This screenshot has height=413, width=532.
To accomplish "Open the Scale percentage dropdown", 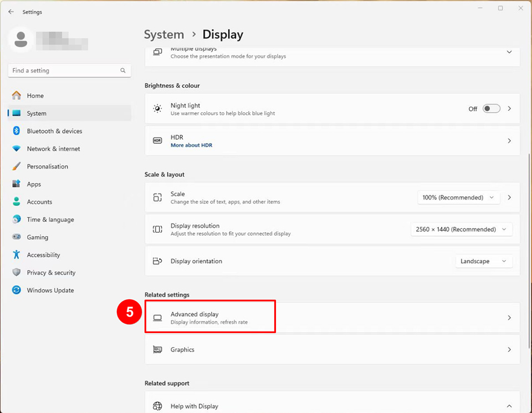I will [x=458, y=197].
